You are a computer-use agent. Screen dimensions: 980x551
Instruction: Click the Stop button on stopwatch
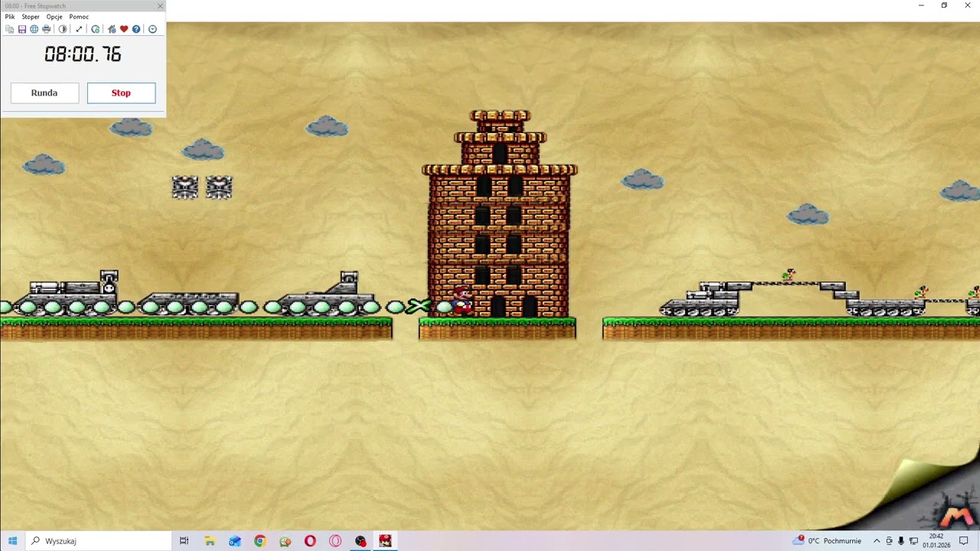tap(121, 93)
